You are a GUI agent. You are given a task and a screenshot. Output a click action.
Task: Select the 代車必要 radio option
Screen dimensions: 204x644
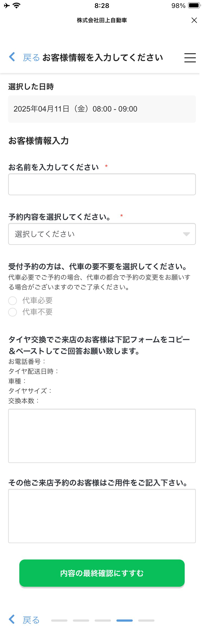[x=13, y=300]
